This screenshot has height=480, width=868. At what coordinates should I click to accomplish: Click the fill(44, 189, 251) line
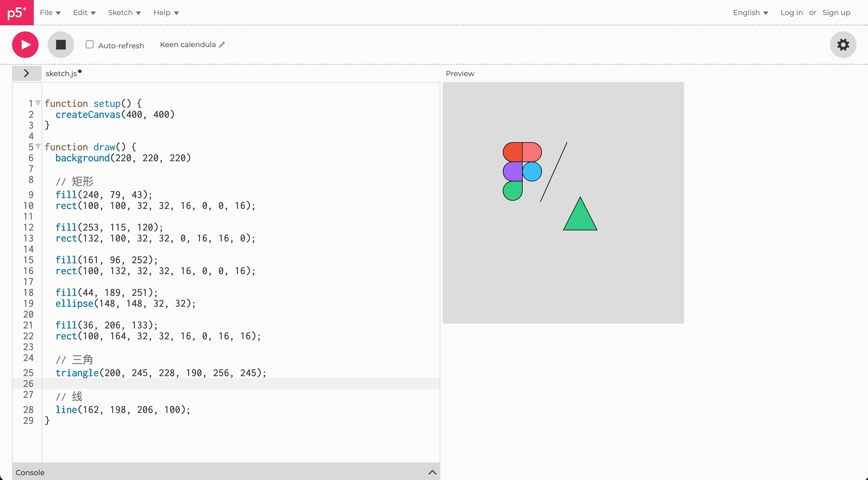coord(106,292)
